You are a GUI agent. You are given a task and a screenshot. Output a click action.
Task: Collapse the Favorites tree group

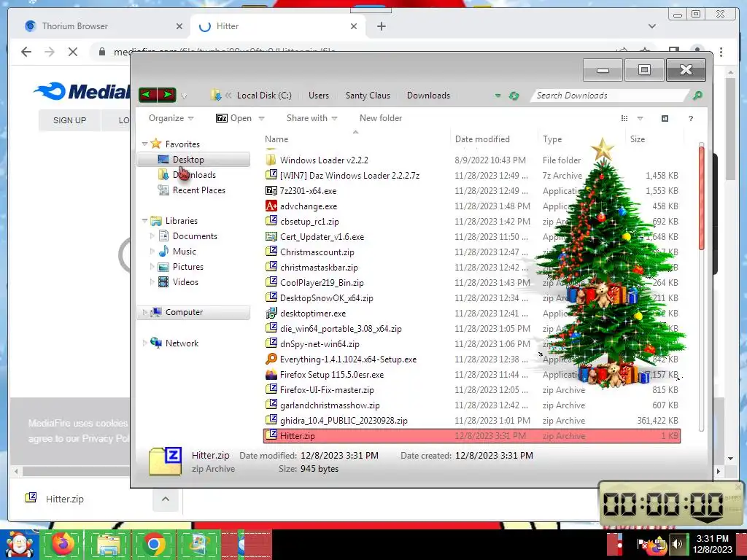(x=144, y=144)
